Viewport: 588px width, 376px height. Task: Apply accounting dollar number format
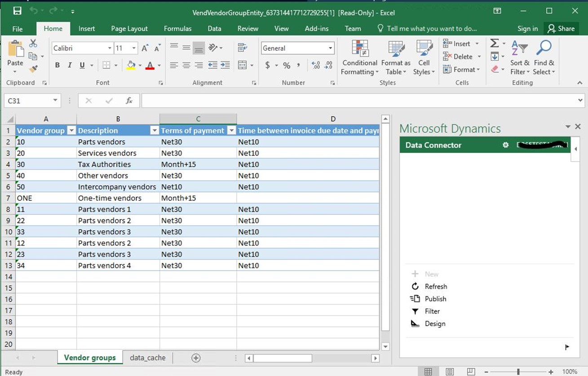[268, 65]
